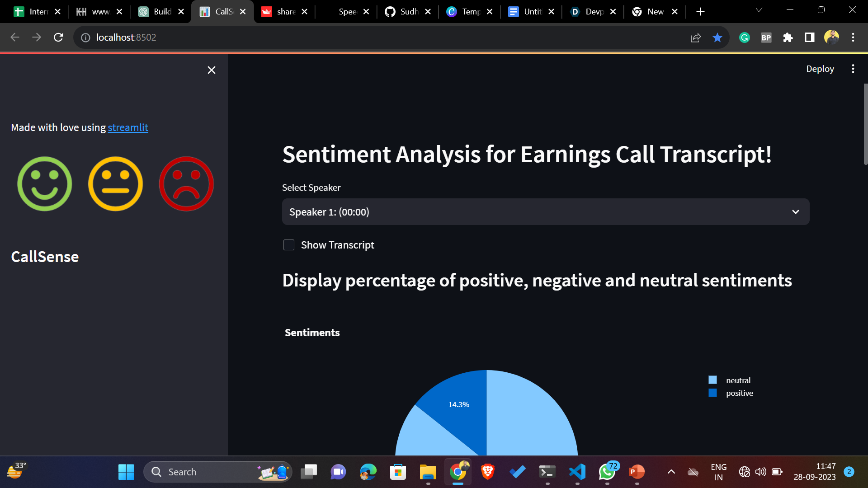Click the share page icon in address bar
Viewport: 868px width, 488px height.
[696, 38]
